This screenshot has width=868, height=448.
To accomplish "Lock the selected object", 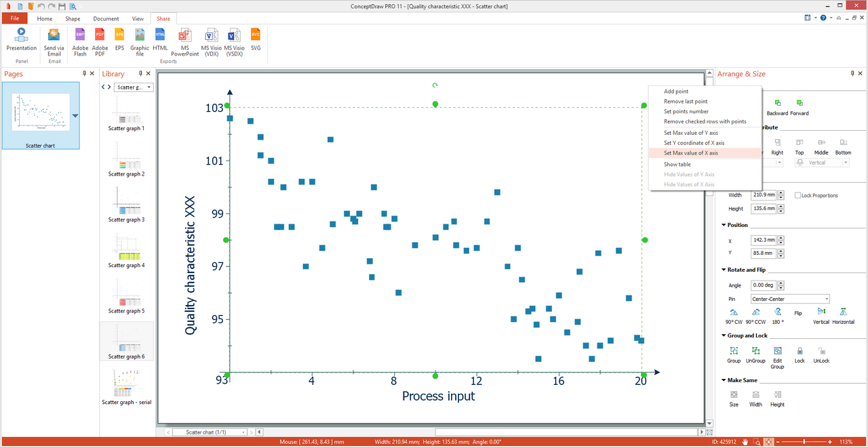I will pos(800,355).
